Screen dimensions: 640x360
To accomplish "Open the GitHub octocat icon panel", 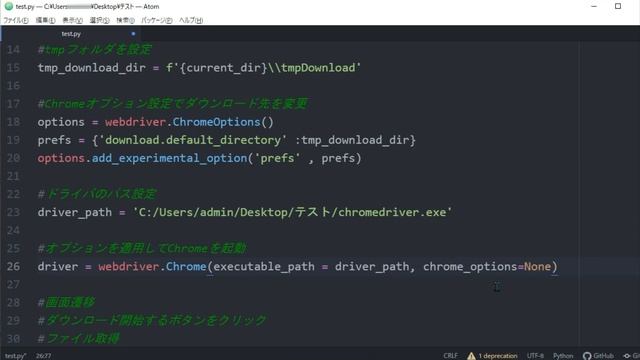I will (x=587, y=356).
